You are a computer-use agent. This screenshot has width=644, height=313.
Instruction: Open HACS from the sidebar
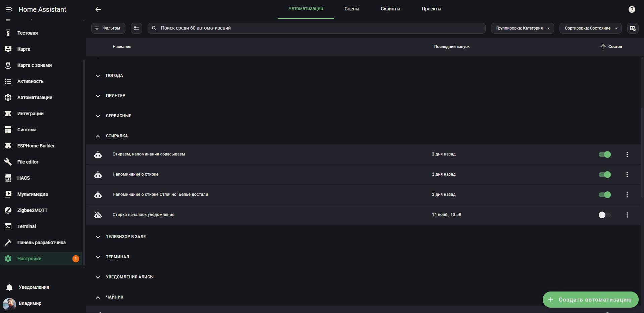pyautogui.click(x=23, y=178)
